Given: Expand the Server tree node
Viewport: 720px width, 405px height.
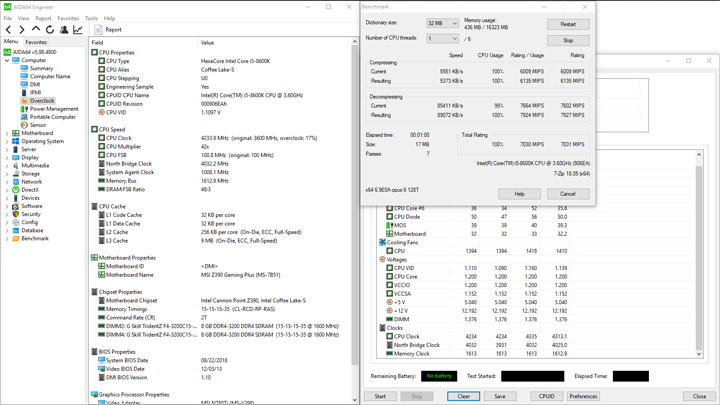Looking at the screenshot, I should click(7, 150).
